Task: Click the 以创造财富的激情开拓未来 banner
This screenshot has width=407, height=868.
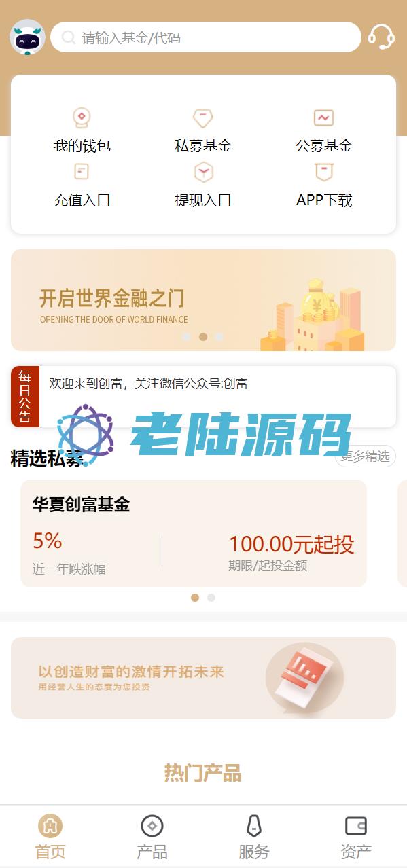Action: 203,678
